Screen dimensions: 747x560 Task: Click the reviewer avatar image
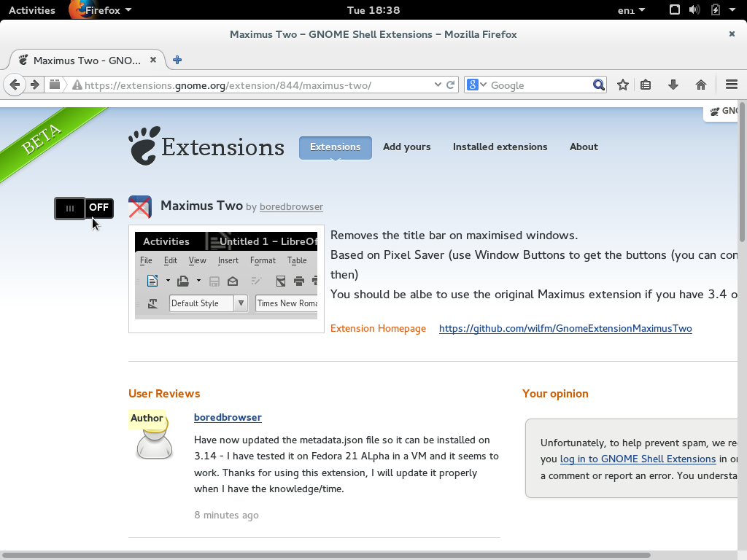point(154,436)
